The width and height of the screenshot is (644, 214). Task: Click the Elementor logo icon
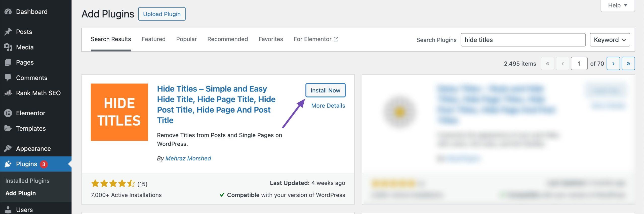coord(8,113)
